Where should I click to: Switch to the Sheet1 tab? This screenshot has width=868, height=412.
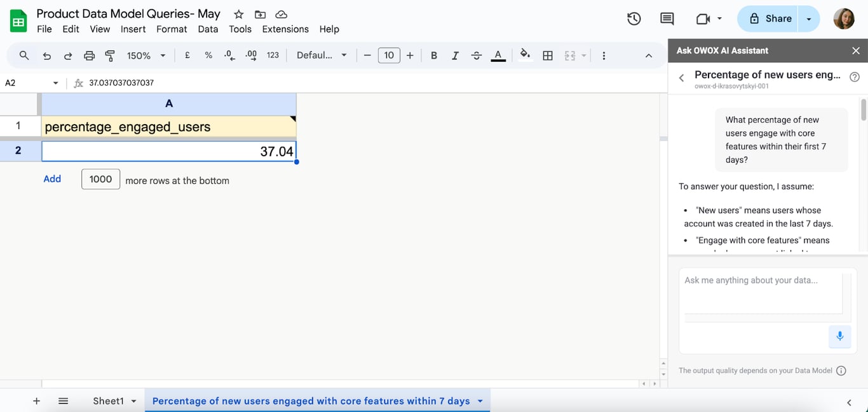point(108,401)
